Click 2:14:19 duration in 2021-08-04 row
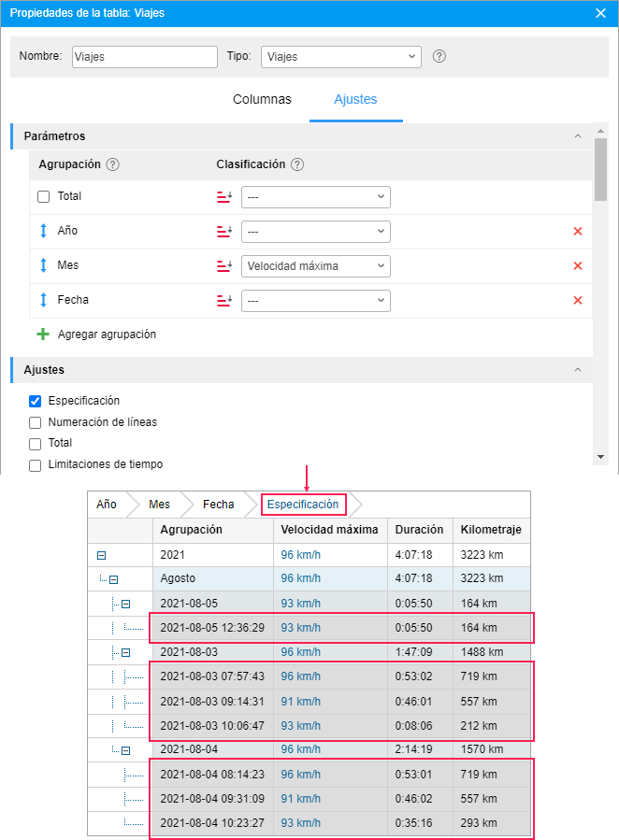Screen dimensions: 619x840 point(413,749)
